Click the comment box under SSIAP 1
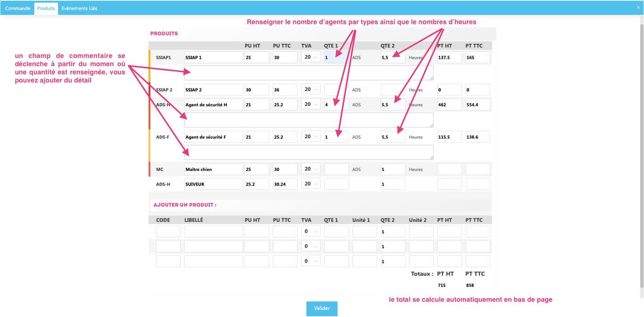The image size is (644, 317). [309, 73]
